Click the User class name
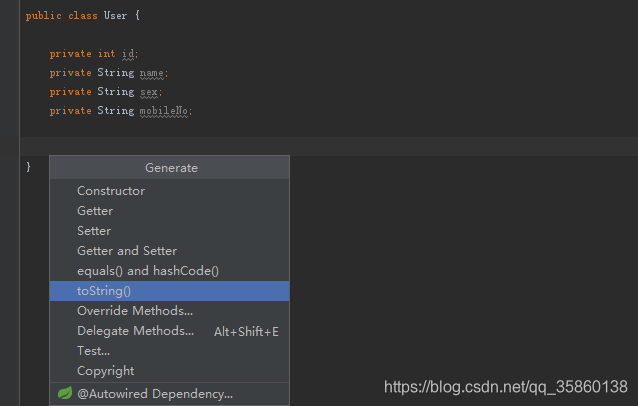 115,15
